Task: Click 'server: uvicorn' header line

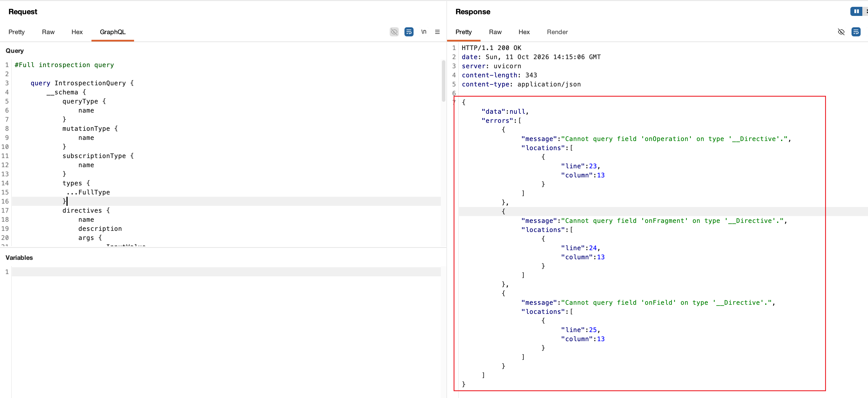Action: pos(491,66)
